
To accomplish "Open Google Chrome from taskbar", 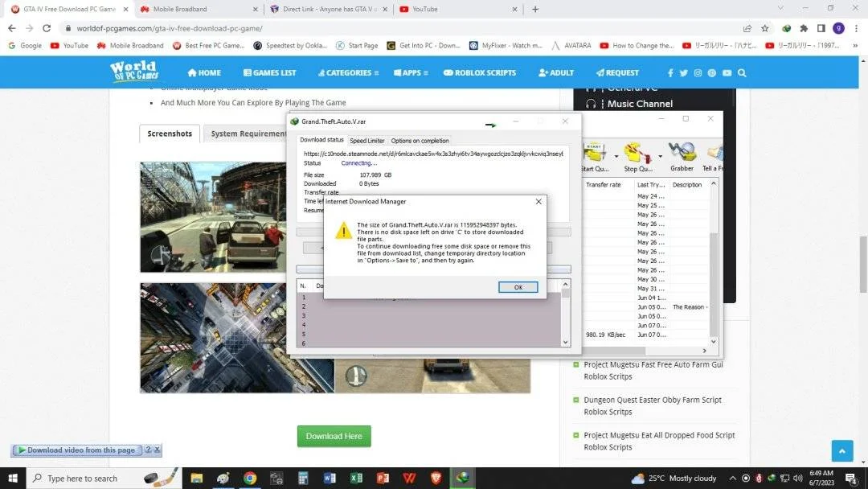I will 250,478.
